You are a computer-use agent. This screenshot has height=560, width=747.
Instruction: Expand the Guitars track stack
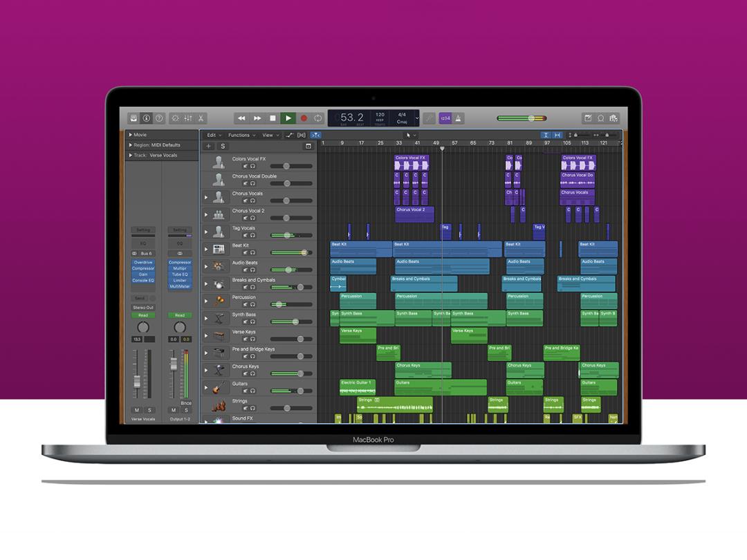pyautogui.click(x=205, y=387)
